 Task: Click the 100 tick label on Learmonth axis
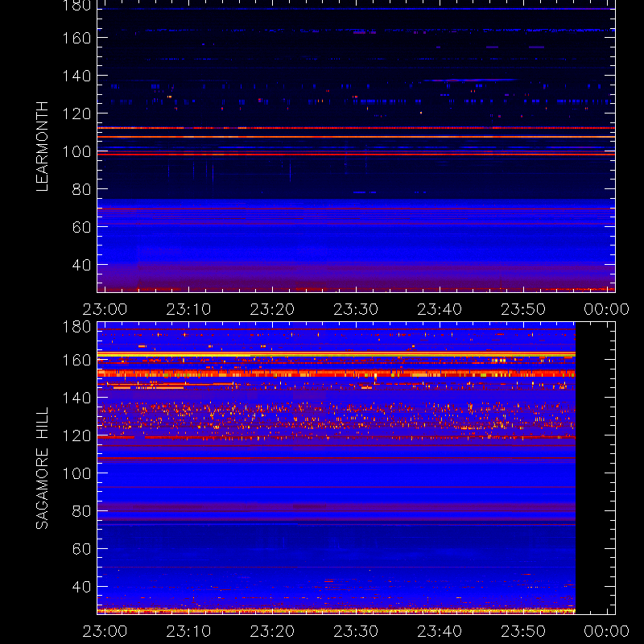[76, 151]
